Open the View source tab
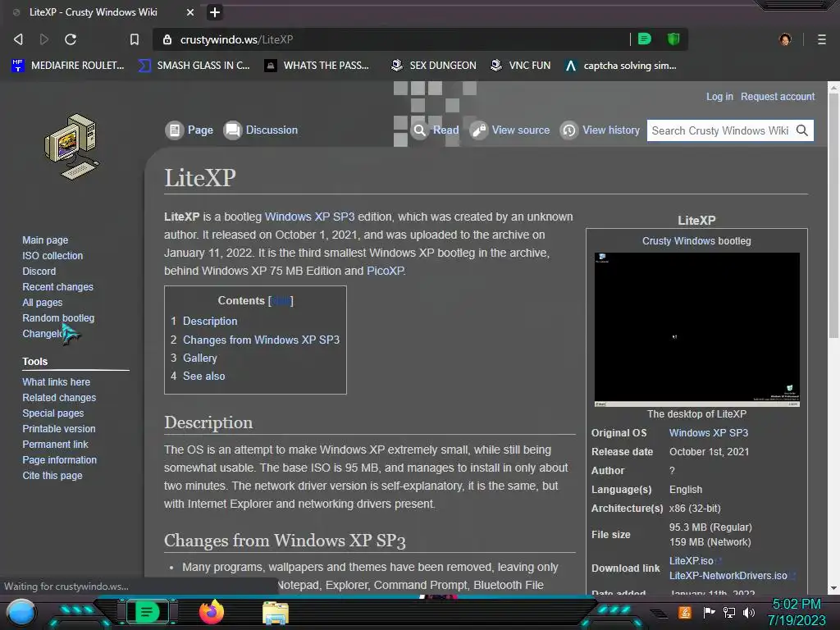 (x=509, y=130)
